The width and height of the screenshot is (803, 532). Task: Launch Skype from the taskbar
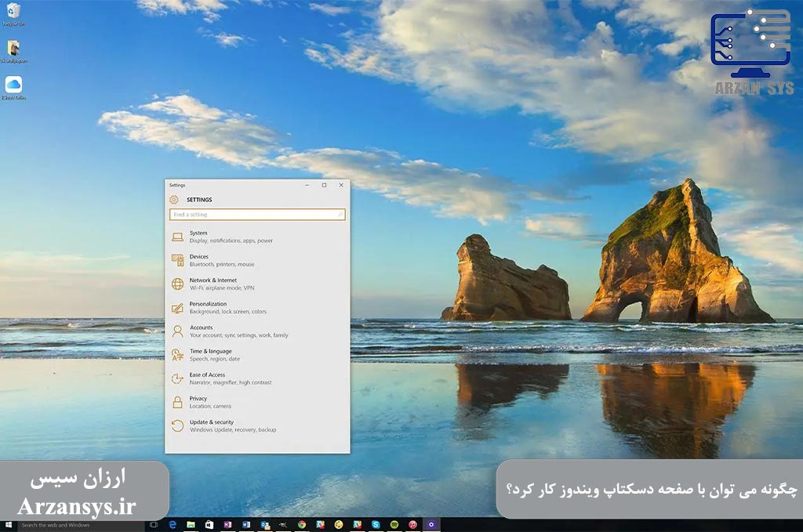[376, 525]
